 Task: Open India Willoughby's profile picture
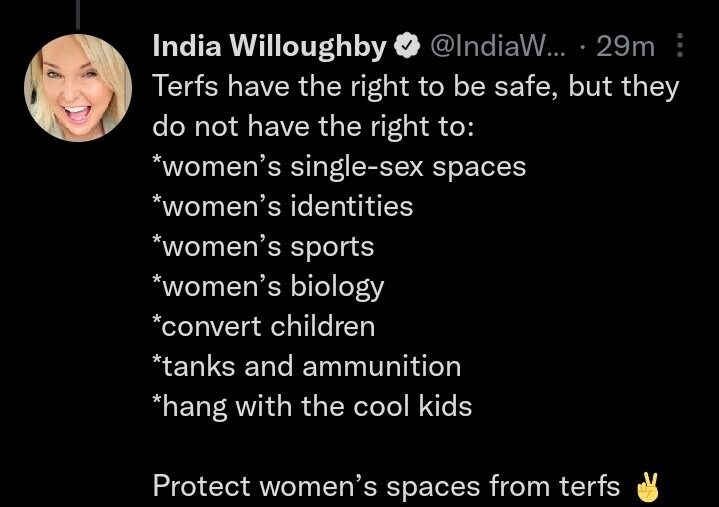coord(78,88)
